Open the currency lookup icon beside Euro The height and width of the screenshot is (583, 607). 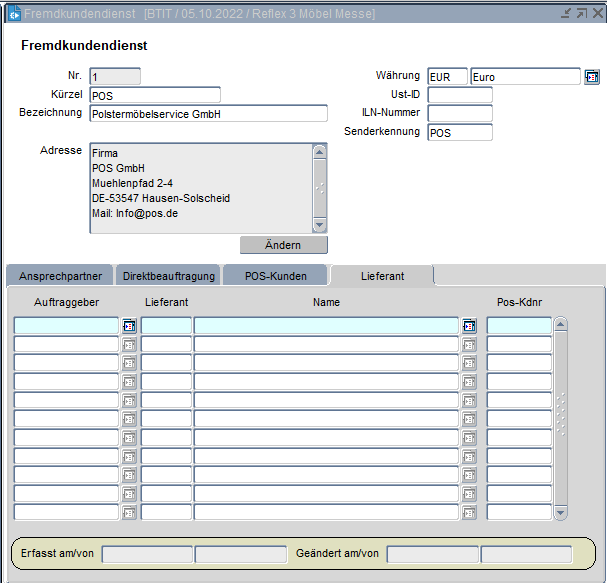click(591, 77)
